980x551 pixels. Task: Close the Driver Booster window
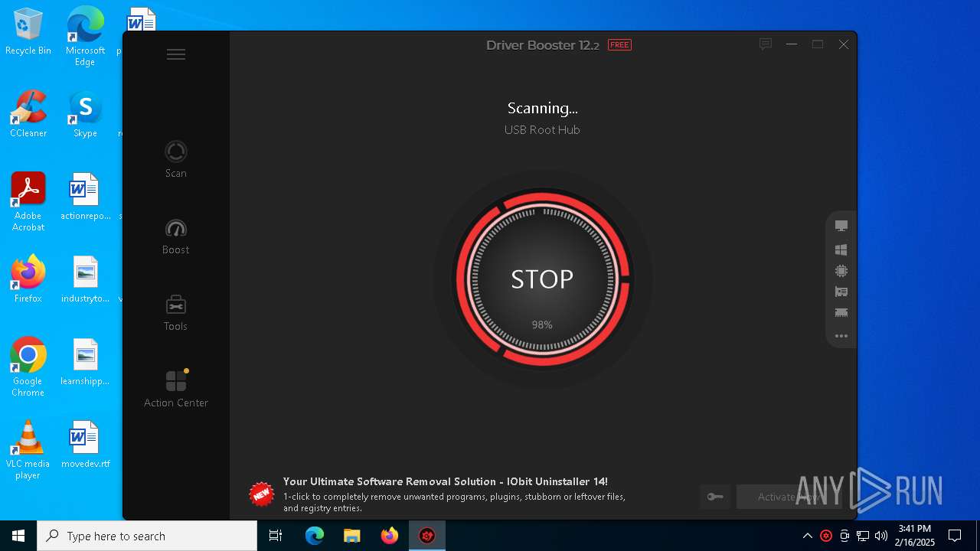point(844,44)
